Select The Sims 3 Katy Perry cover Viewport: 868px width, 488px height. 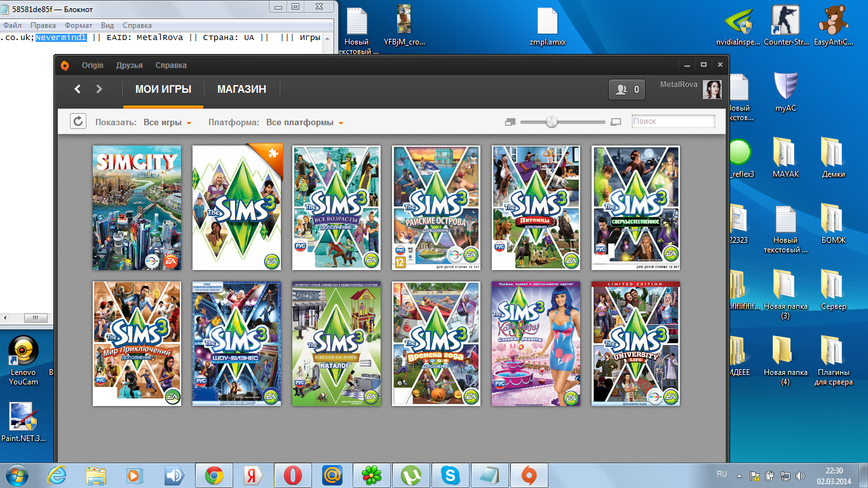coord(536,344)
